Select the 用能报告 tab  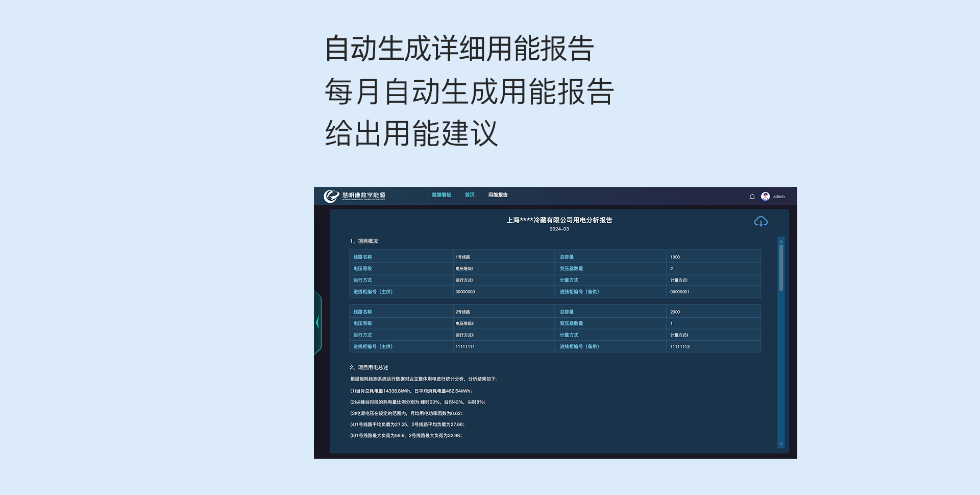coord(498,195)
